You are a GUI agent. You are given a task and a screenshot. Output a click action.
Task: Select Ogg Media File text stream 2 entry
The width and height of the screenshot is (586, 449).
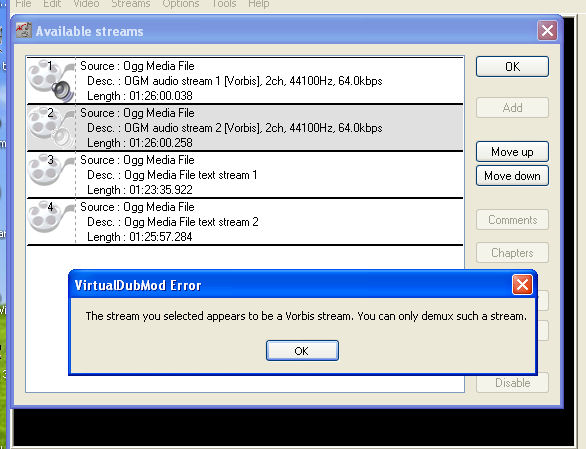point(245,221)
